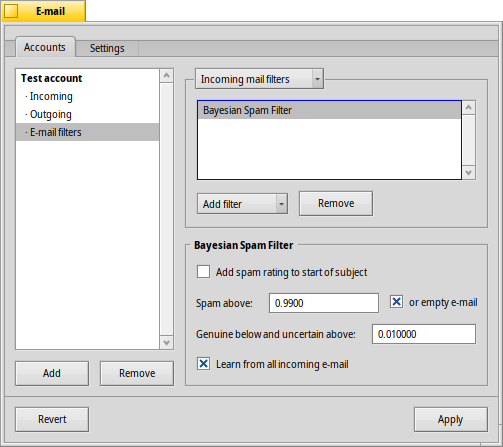Select Test account in the accounts list
The height and width of the screenshot is (447, 503).
click(x=51, y=78)
